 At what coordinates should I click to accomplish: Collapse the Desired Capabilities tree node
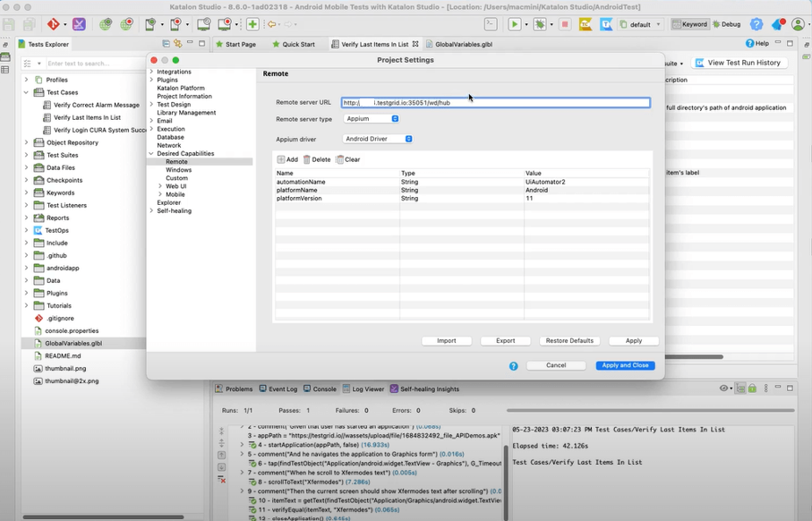point(151,154)
